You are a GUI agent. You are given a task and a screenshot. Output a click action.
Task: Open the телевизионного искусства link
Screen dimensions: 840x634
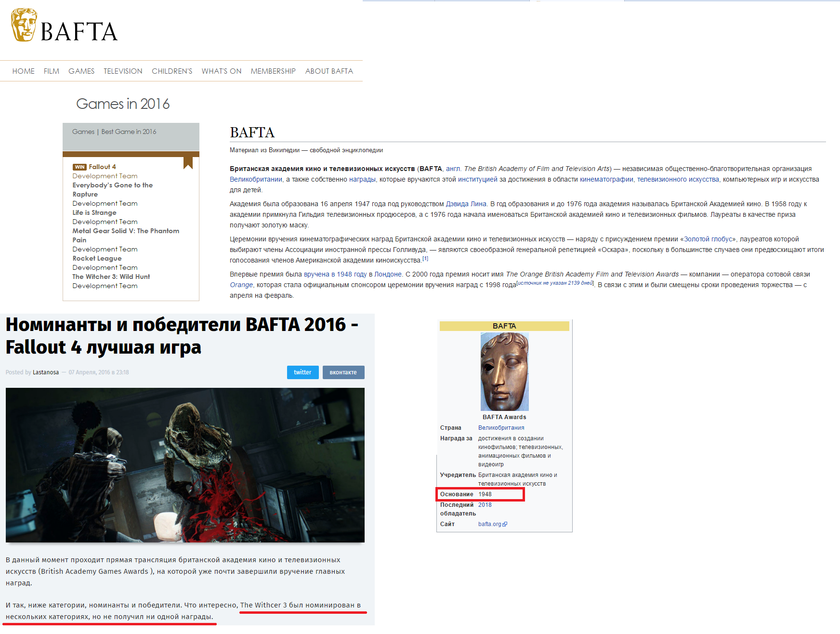coord(678,179)
